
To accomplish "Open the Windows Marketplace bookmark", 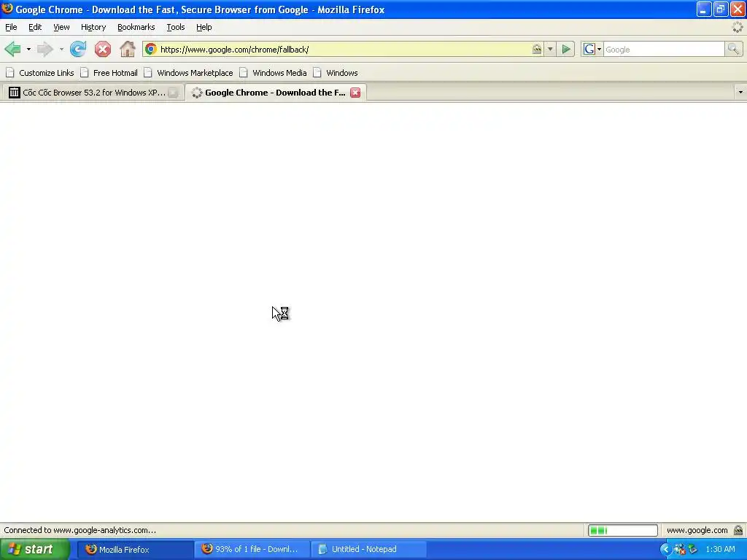I will coord(189,73).
